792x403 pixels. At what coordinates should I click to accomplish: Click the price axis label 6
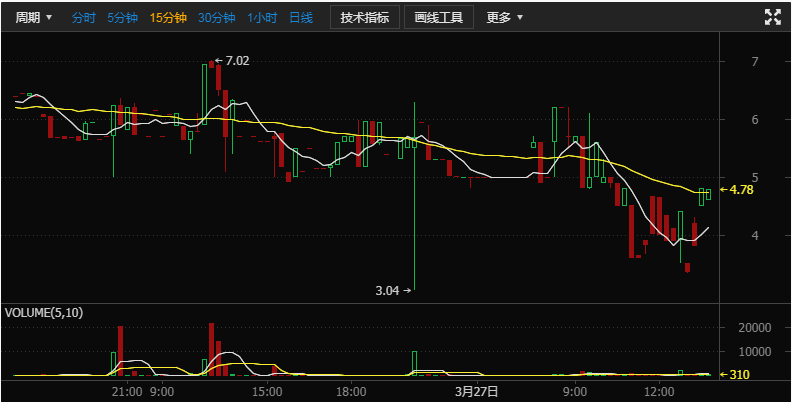[x=755, y=120]
